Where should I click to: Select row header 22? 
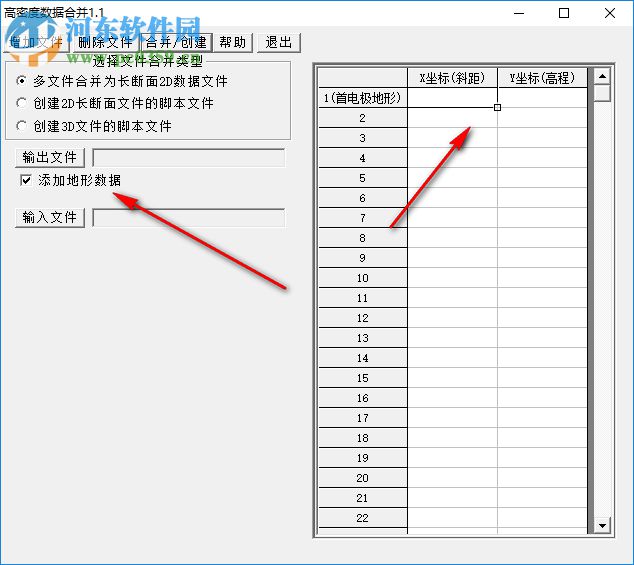coord(363,518)
